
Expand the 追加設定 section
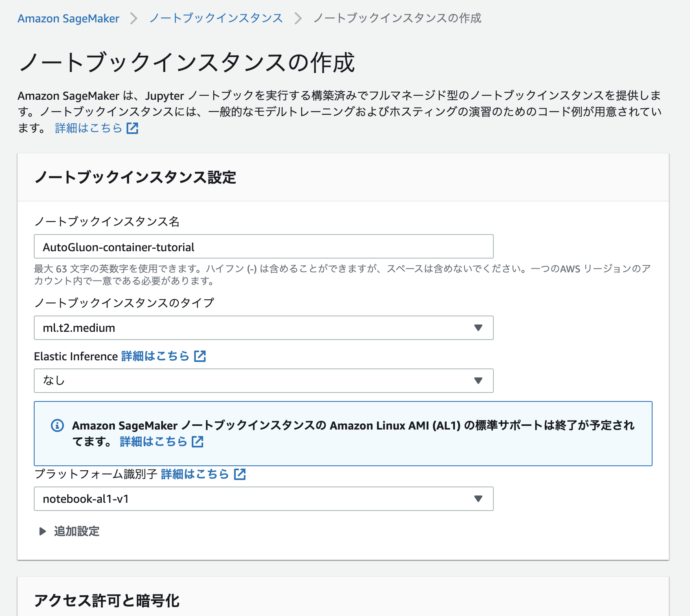point(69,531)
